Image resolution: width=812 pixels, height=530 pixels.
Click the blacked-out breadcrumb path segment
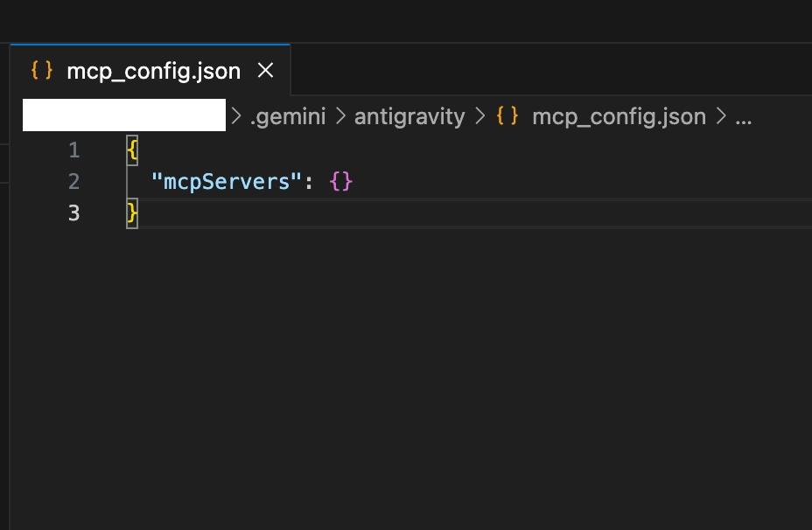(x=126, y=116)
